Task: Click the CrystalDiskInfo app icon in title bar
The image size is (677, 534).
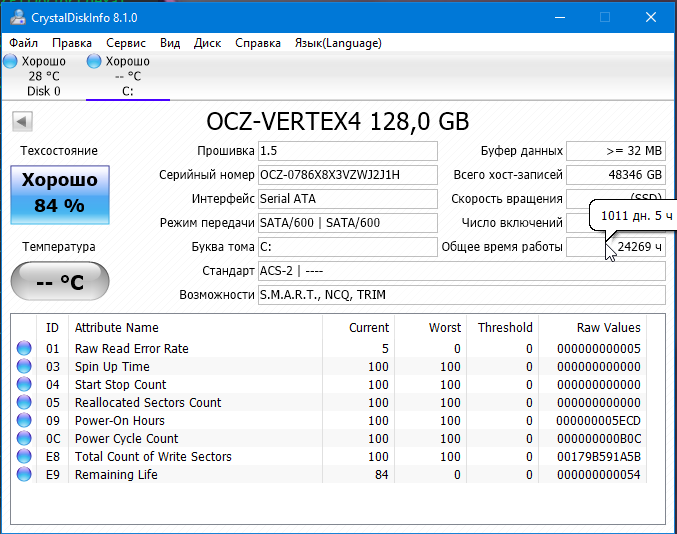Action: coord(18,17)
